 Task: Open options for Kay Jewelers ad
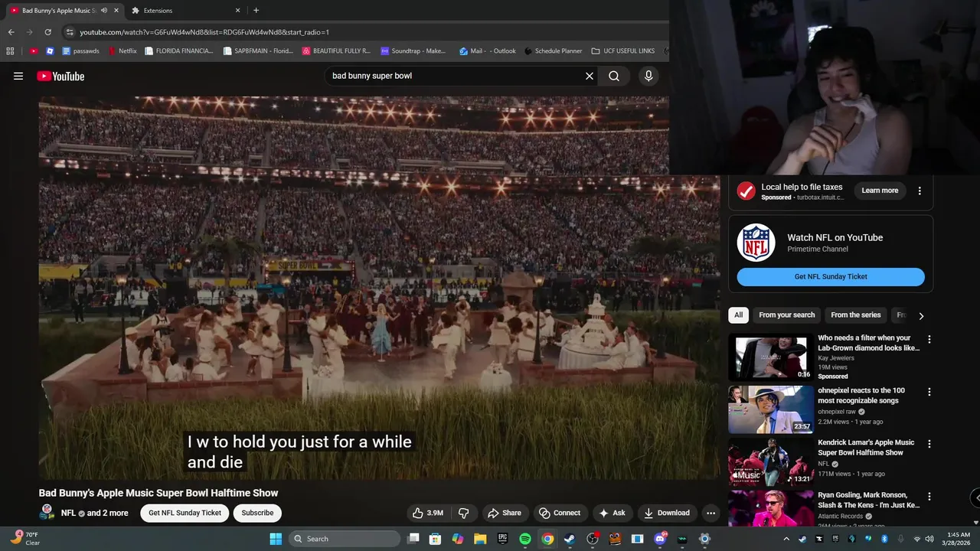[x=929, y=339]
